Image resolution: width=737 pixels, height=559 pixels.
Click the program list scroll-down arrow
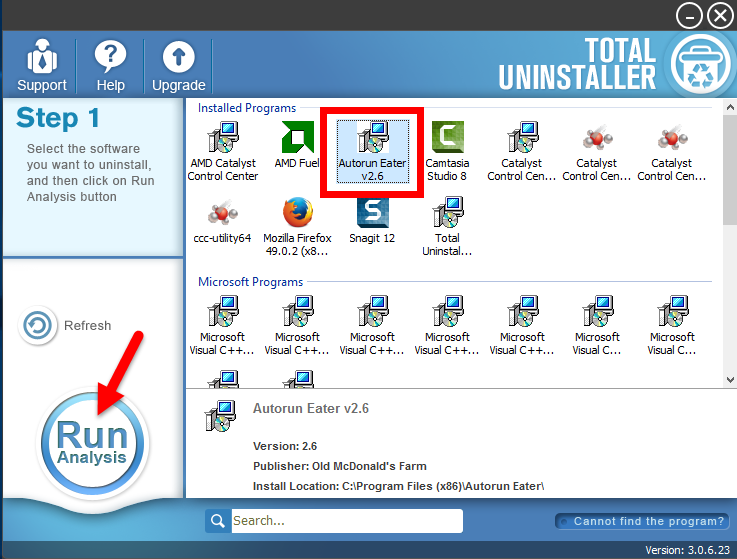point(730,379)
